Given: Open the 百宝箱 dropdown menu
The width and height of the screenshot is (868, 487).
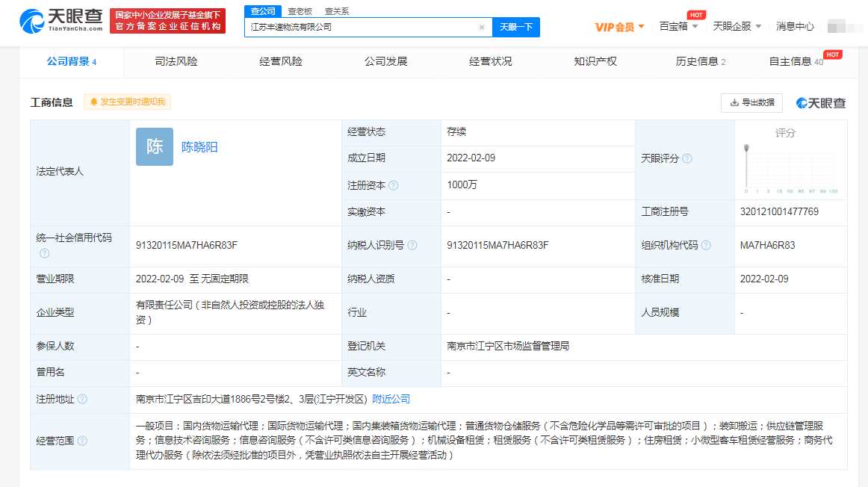Looking at the screenshot, I should (678, 26).
